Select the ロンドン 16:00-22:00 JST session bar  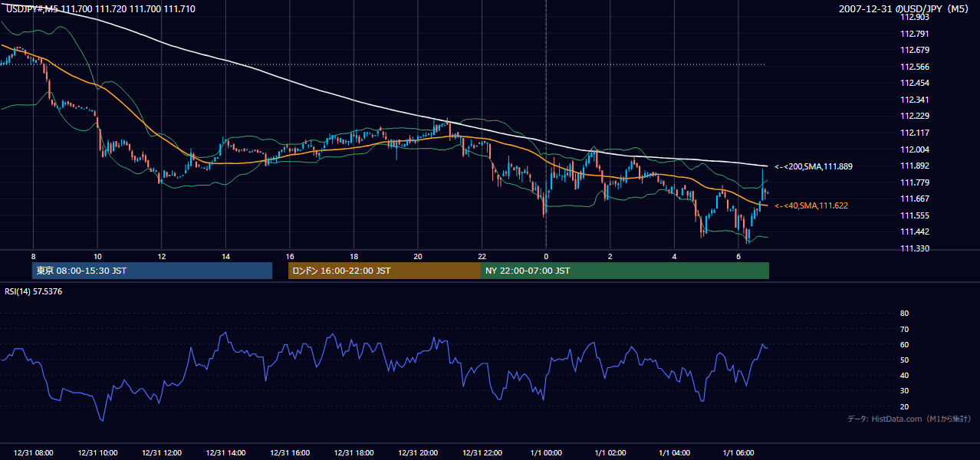(x=384, y=271)
